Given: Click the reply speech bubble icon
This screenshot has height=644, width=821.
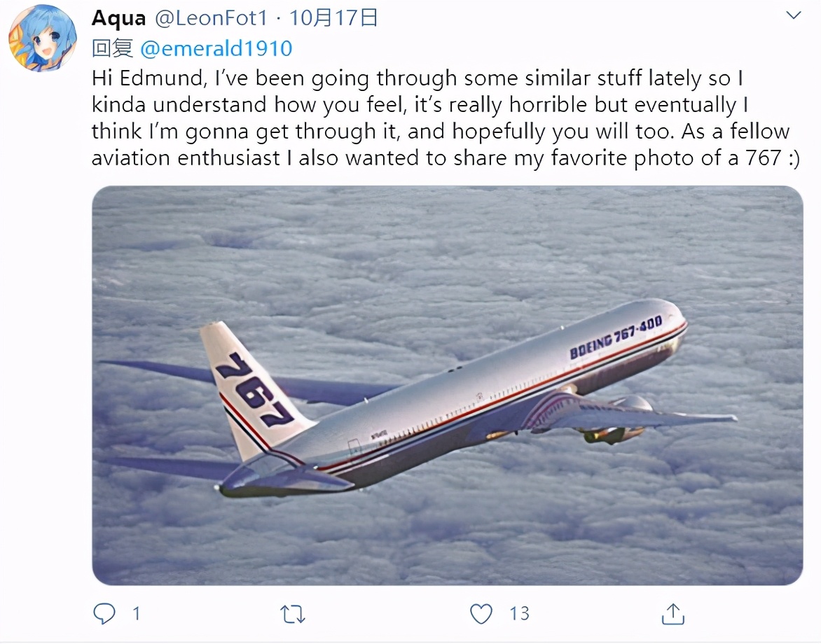Looking at the screenshot, I should pyautogui.click(x=104, y=613).
